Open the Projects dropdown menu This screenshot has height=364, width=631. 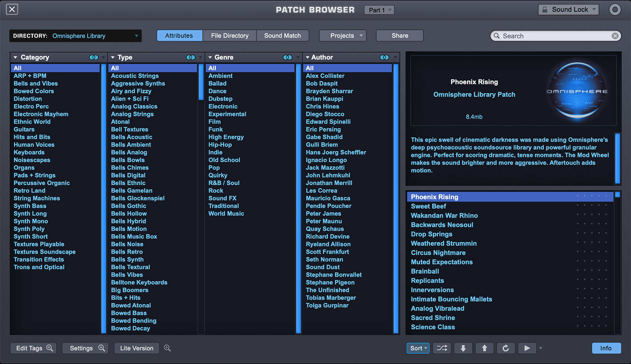[343, 35]
